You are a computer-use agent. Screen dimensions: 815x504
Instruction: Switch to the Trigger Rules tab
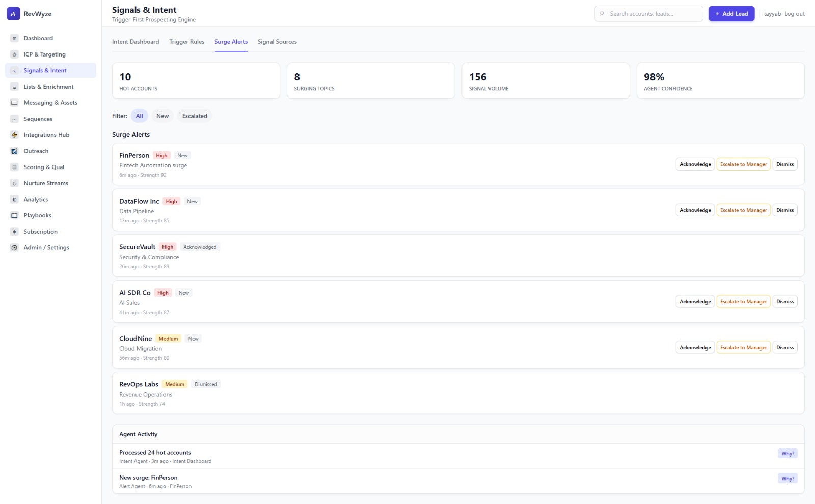[x=186, y=42]
